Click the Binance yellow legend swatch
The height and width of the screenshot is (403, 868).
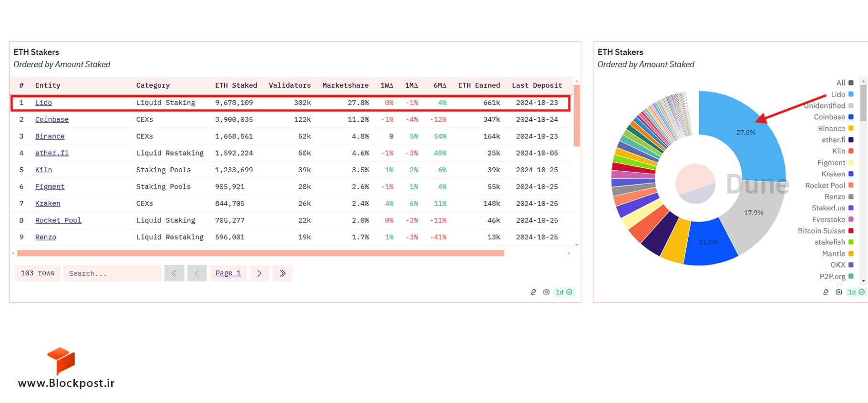851,128
